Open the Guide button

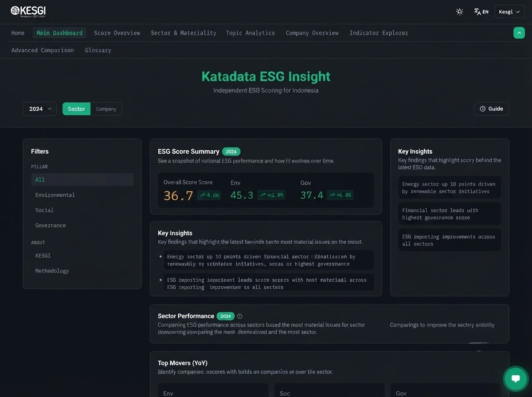491,109
